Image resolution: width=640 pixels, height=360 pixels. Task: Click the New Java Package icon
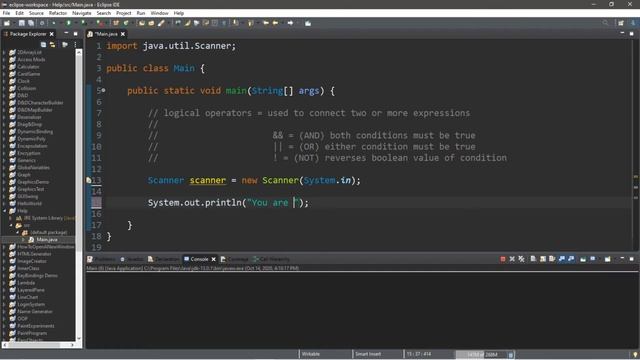[x=116, y=23]
